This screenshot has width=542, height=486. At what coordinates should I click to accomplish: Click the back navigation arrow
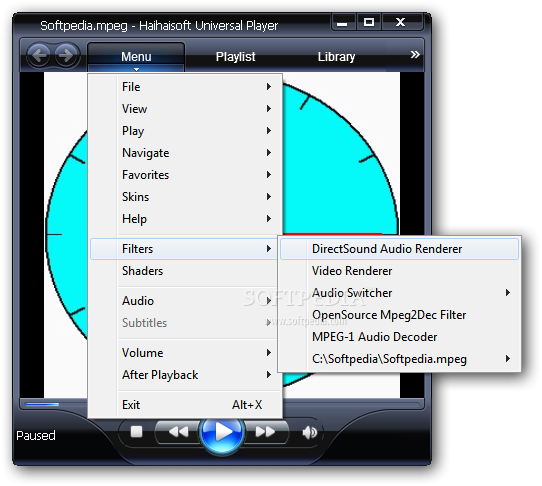(x=39, y=55)
